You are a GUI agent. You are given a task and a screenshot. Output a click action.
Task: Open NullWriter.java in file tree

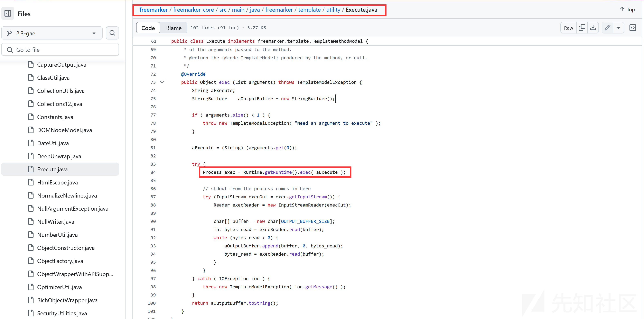(x=56, y=222)
